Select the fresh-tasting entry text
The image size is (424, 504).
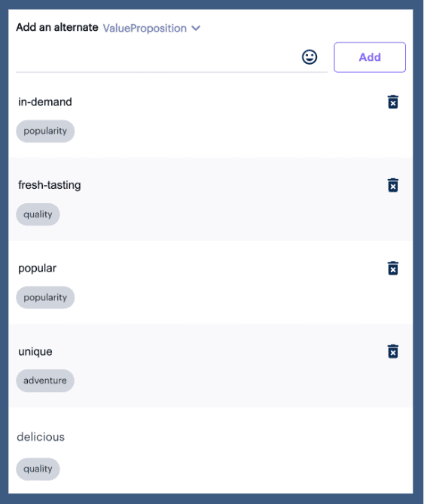pos(50,185)
